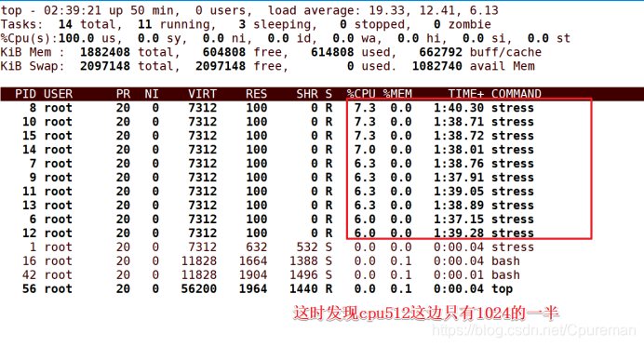Image resolution: width=644 pixels, height=347 pixels.
Task: Click the RES value 1664 for PID 16
Action: pos(252,261)
